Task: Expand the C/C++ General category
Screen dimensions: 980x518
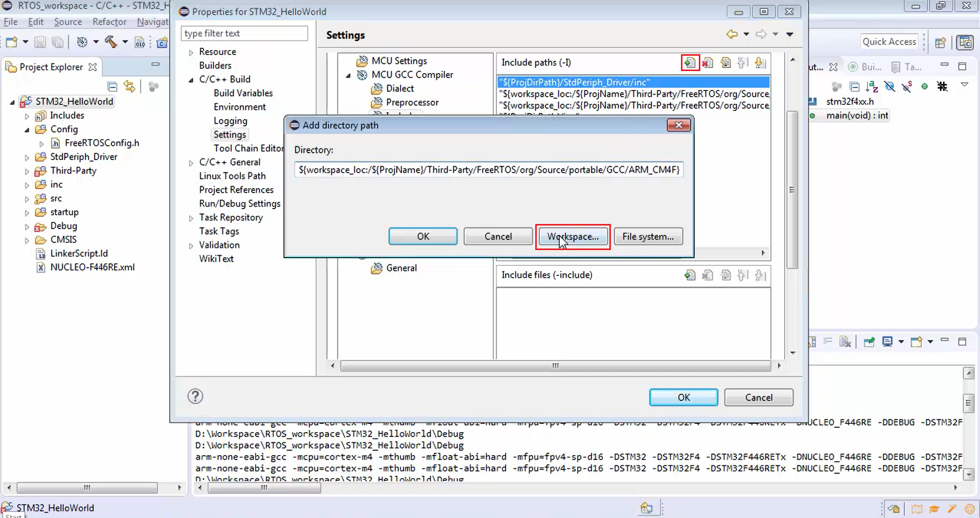Action: click(x=191, y=163)
